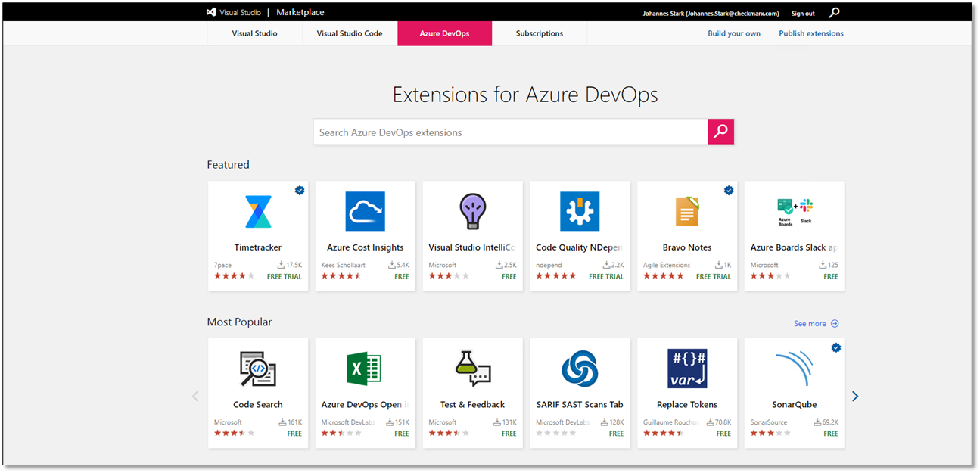
Task: Select the Code Quality NDepend gear icon
Action: point(580,211)
